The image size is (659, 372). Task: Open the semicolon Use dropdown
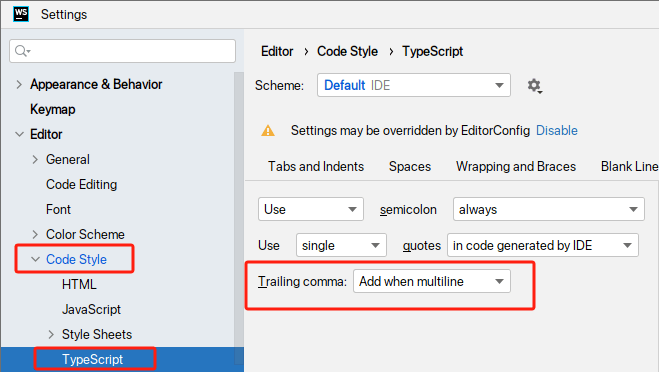(x=311, y=209)
